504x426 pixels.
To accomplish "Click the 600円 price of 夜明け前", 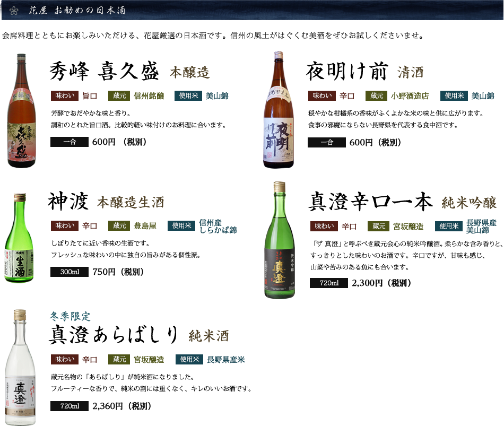I will click(375, 142).
